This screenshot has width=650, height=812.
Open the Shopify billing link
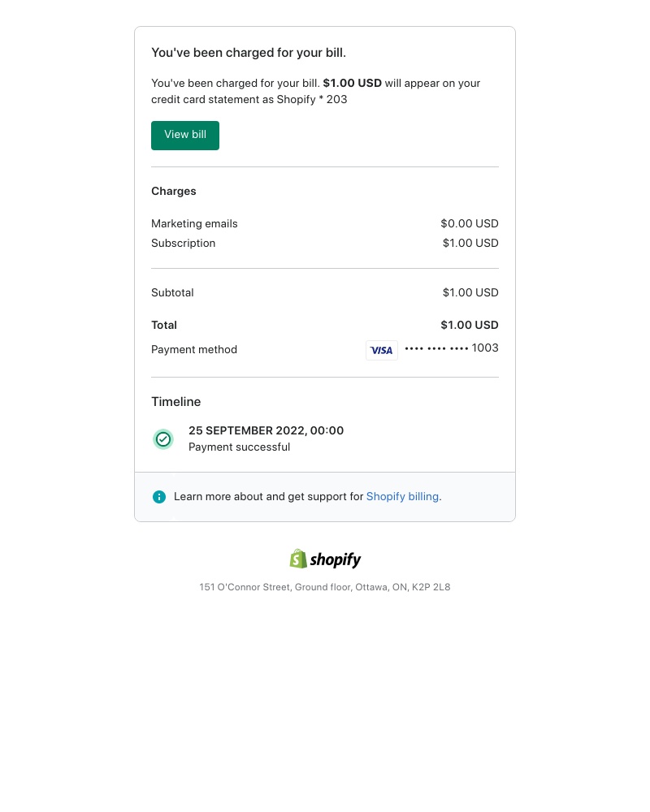(402, 496)
